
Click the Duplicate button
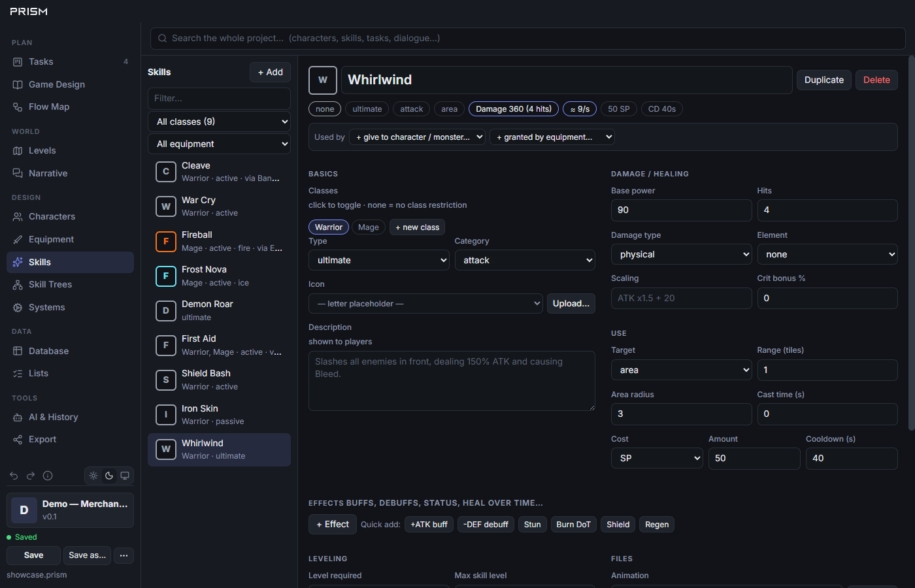pyautogui.click(x=824, y=80)
